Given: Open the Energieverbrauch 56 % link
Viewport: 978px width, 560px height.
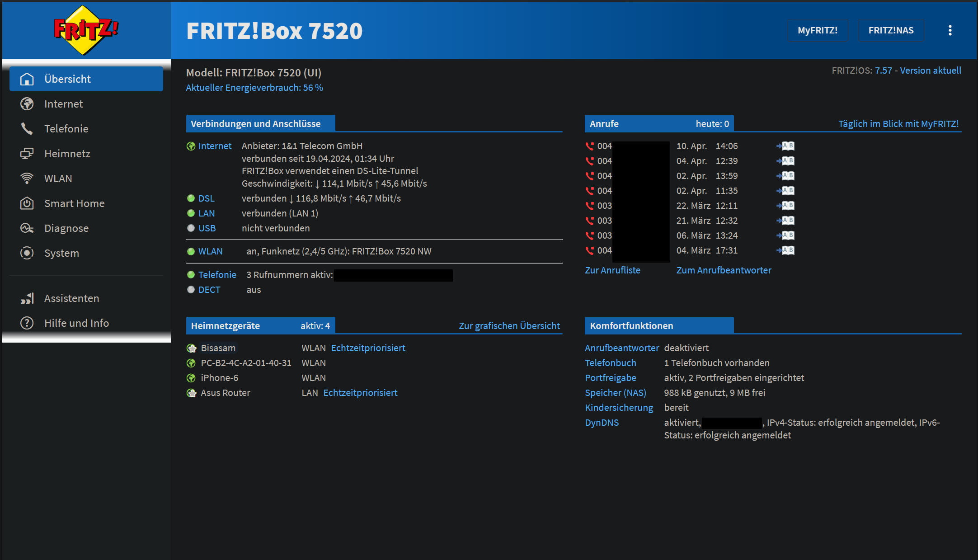Looking at the screenshot, I should pyautogui.click(x=254, y=88).
